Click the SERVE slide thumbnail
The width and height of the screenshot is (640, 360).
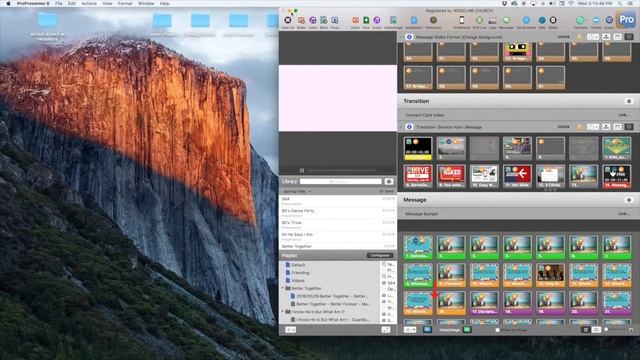tap(418, 176)
